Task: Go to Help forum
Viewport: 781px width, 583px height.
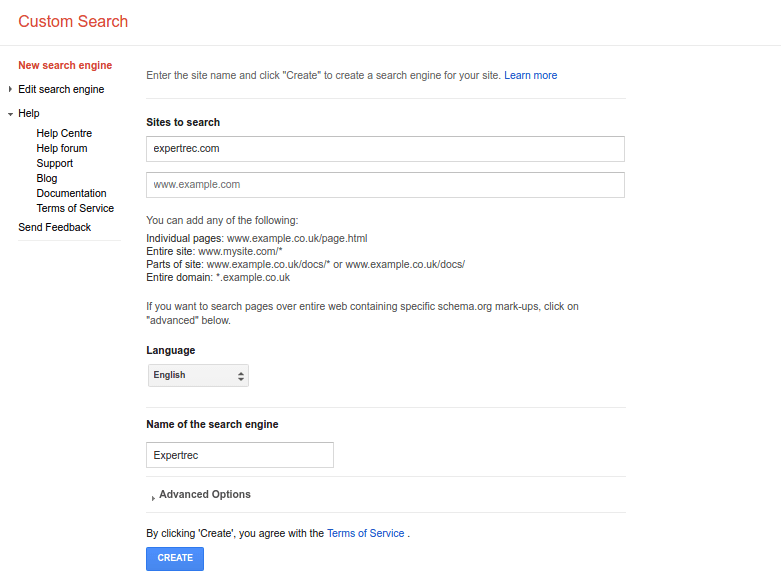Action: tap(62, 148)
